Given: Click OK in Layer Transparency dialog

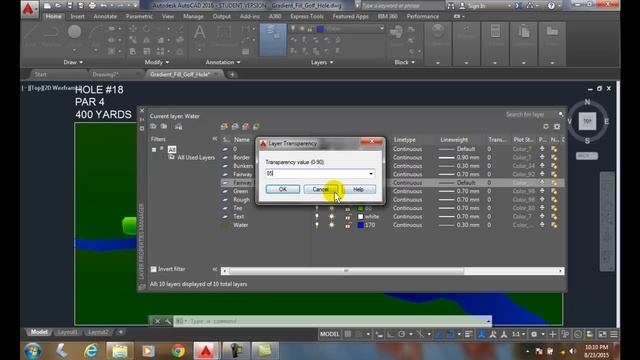Looking at the screenshot, I should click(283, 189).
